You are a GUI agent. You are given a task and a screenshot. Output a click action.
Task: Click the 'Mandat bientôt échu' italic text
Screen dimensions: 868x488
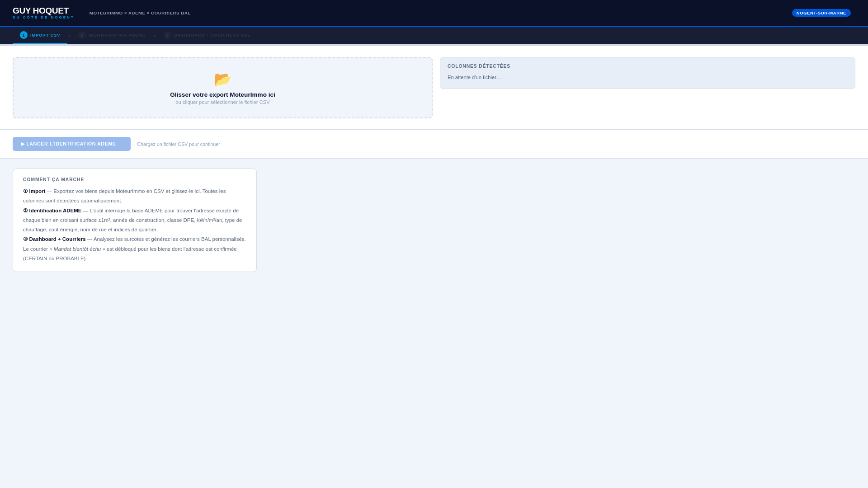[x=77, y=249]
